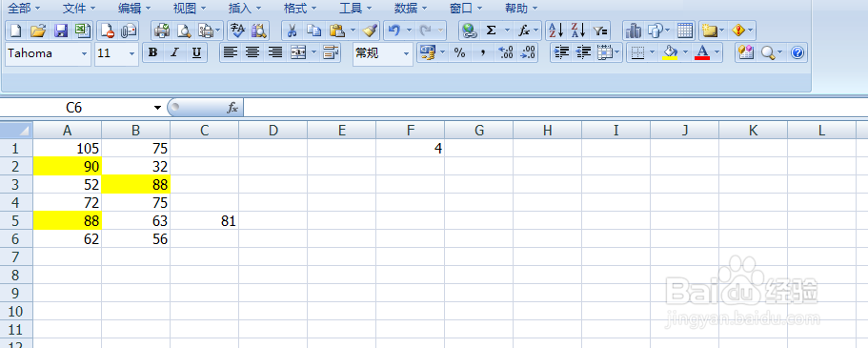
Task: Decrease decimal places
Action: [528, 53]
